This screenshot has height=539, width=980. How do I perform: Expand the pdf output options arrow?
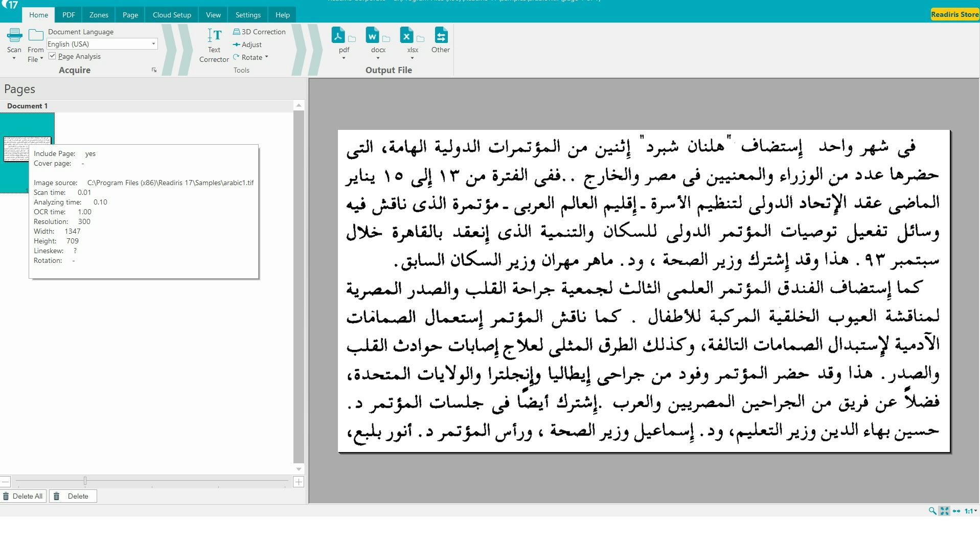coord(344,58)
